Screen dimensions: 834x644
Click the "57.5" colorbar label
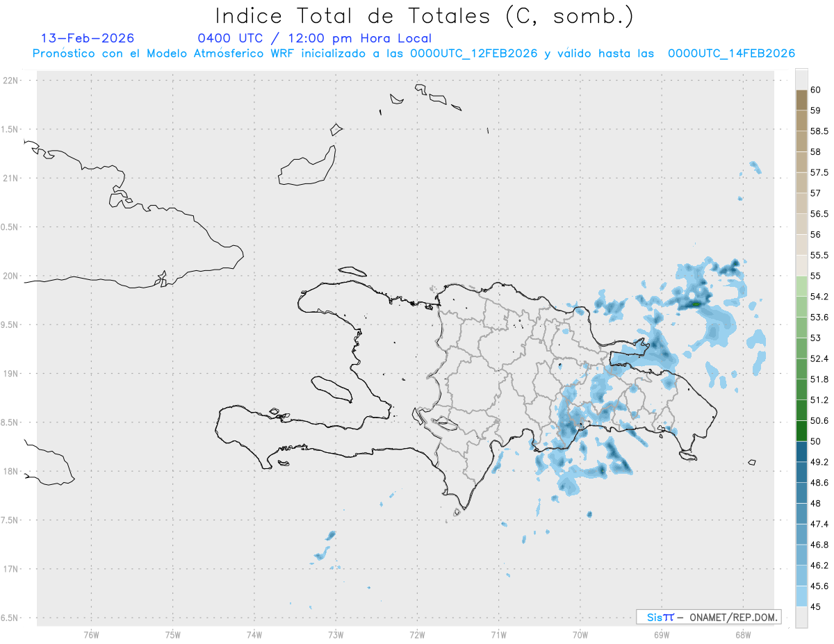point(819,172)
